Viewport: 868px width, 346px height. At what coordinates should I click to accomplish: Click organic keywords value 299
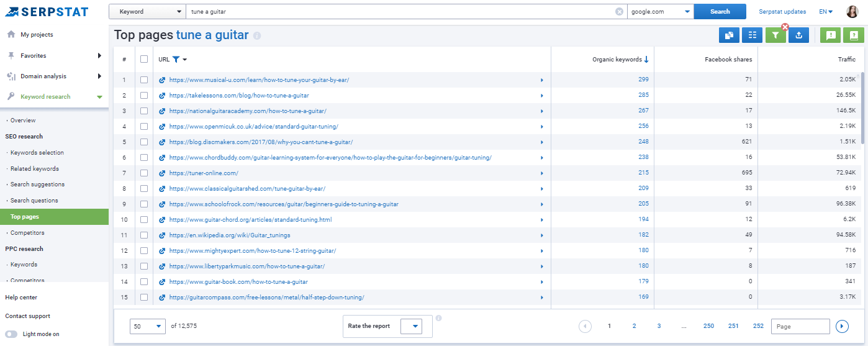pos(643,80)
